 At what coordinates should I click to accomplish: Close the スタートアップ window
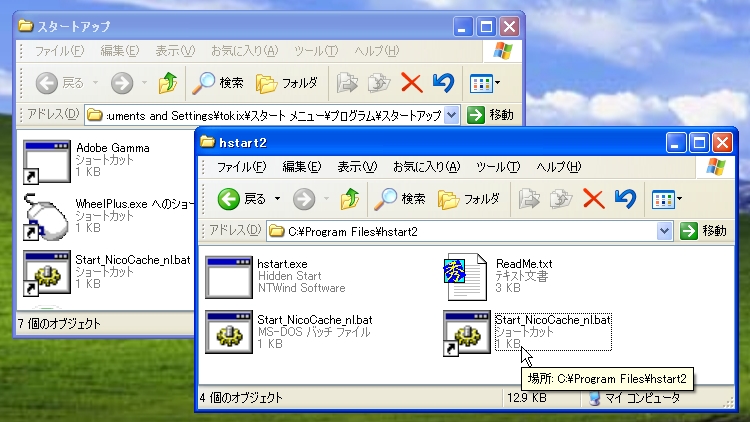click(x=510, y=26)
